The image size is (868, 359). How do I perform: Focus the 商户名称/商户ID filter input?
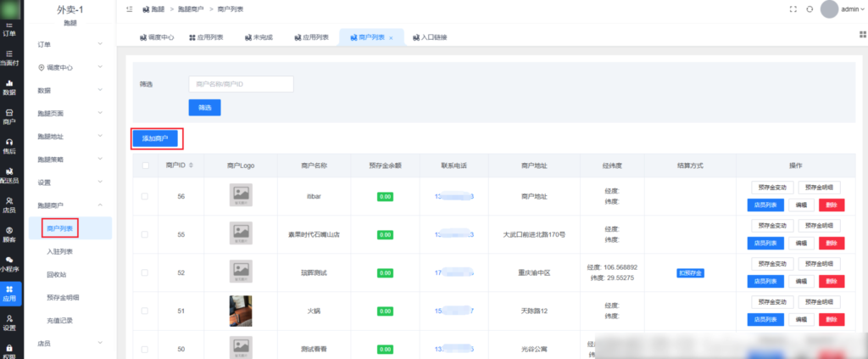[241, 84]
